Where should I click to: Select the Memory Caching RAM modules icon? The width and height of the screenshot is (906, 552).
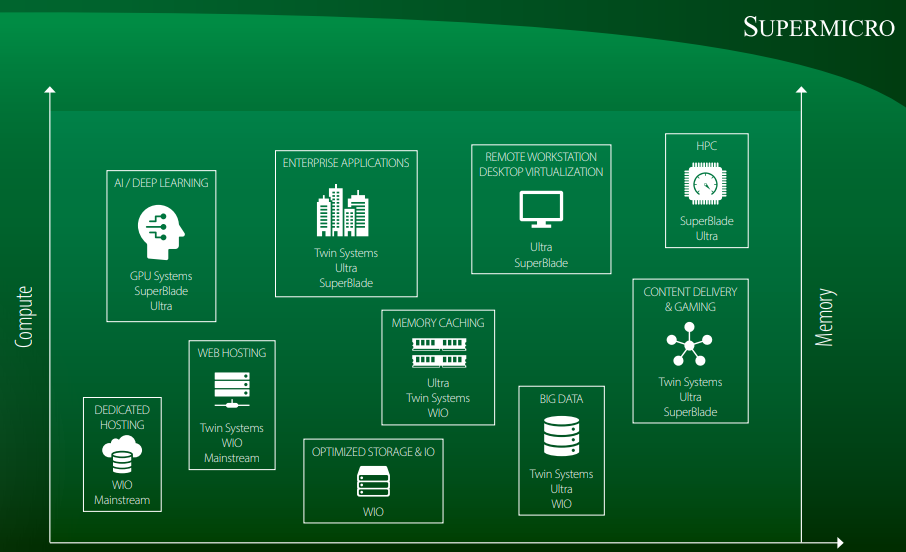(x=438, y=352)
